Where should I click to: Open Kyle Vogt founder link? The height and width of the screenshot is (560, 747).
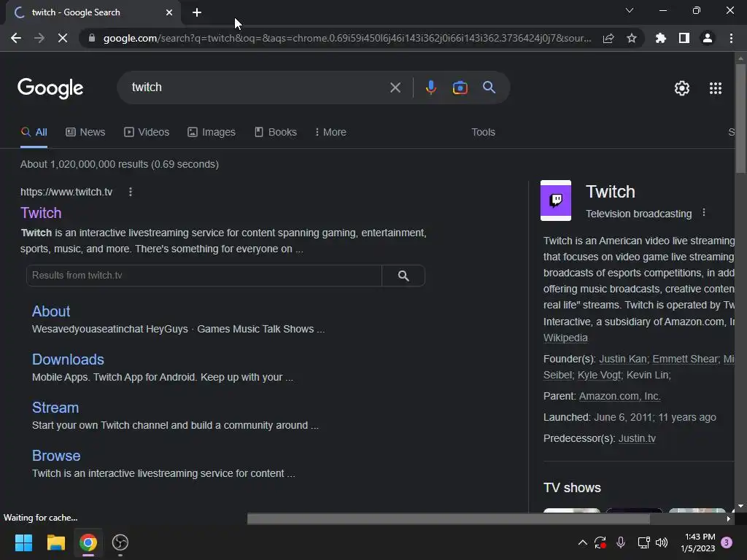(599, 376)
